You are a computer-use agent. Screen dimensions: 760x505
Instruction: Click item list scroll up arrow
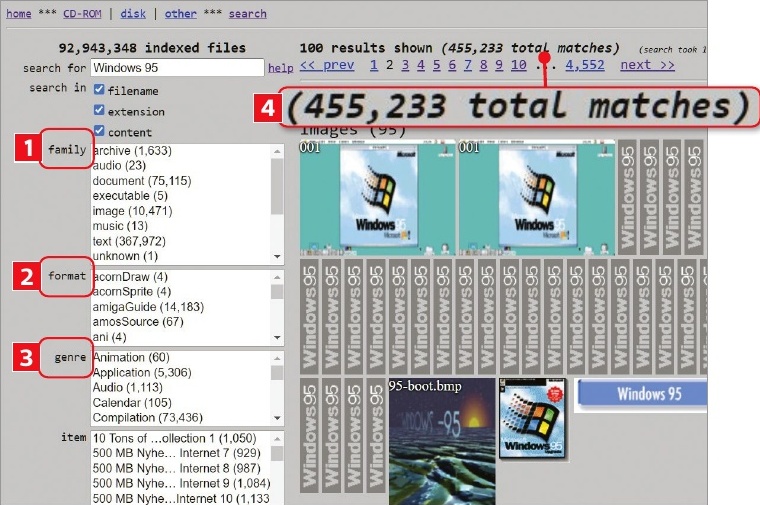pos(277,439)
